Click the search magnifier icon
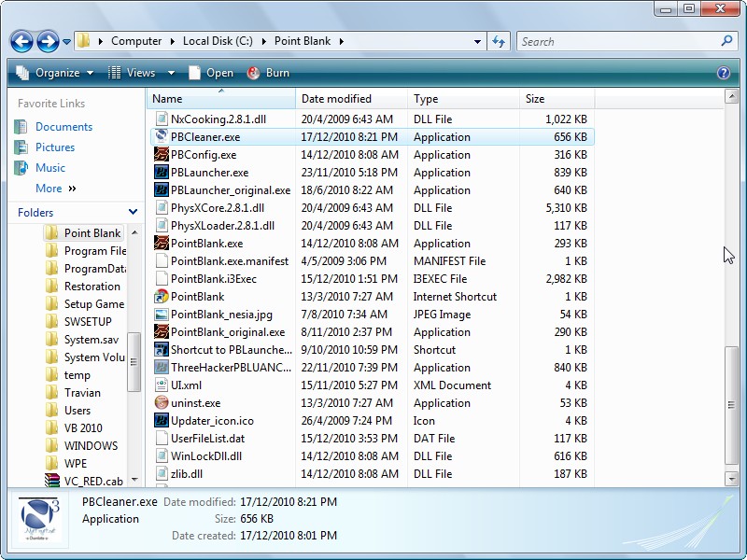747x560 pixels. (726, 41)
